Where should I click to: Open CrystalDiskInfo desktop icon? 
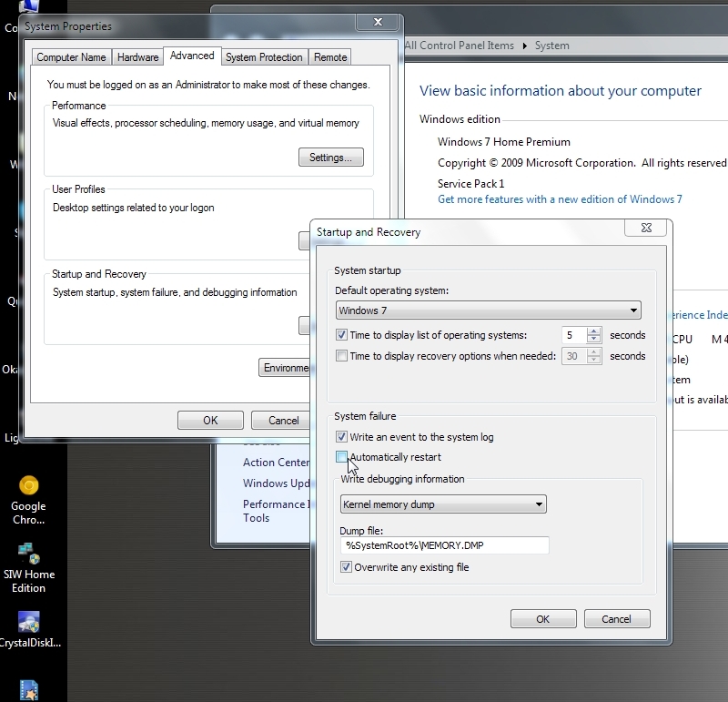point(29,629)
